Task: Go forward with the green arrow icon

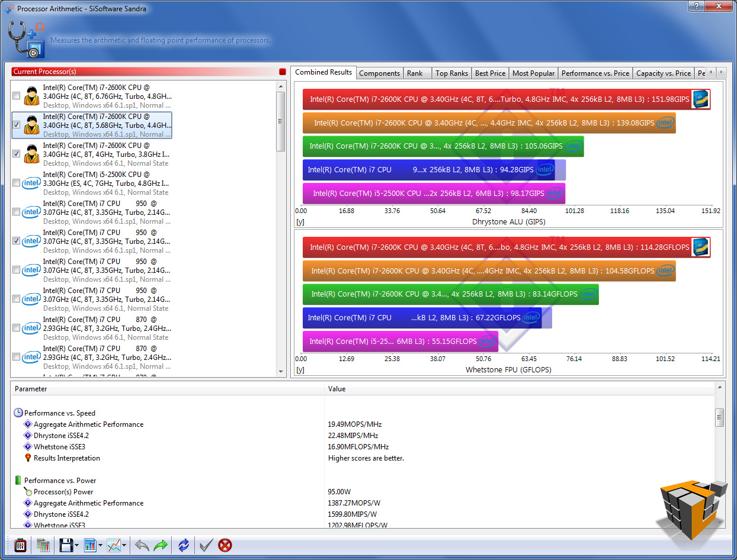Action: tap(161, 545)
